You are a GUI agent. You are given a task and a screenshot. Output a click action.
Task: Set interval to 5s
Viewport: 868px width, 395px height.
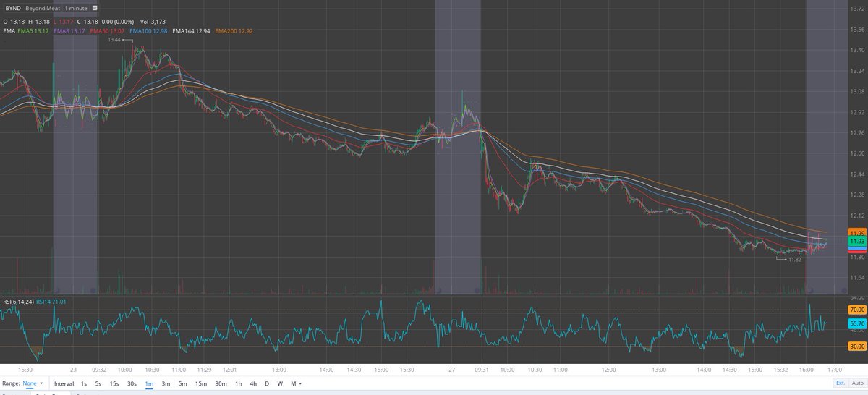coord(98,383)
